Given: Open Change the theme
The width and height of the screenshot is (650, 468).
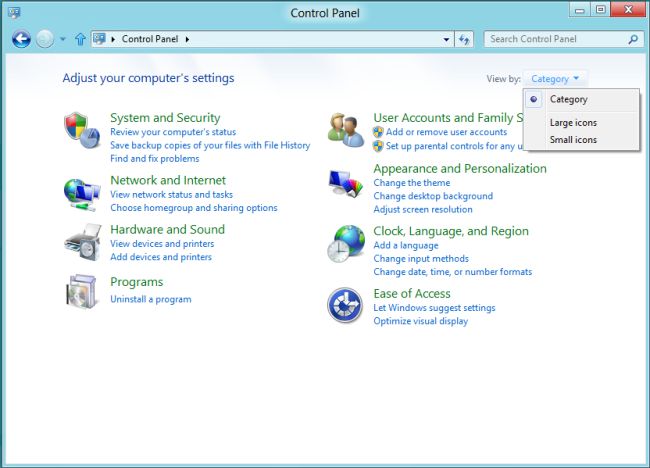Looking at the screenshot, I should (x=412, y=183).
